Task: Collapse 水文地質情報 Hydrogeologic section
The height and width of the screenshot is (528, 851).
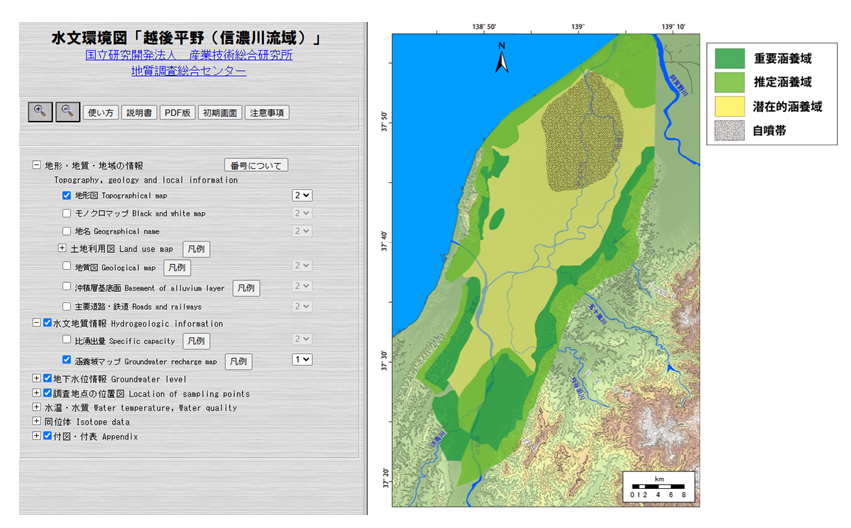Action: [36, 323]
